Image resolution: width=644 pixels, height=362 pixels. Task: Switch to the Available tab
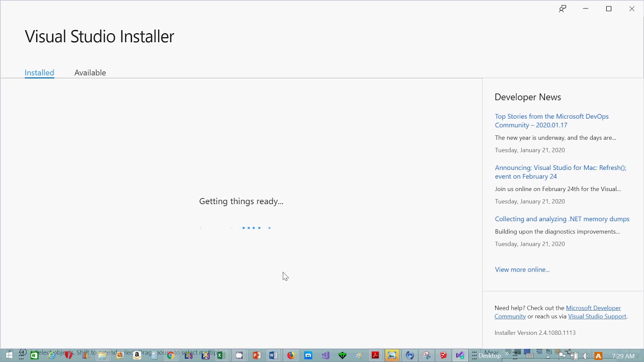(x=90, y=72)
